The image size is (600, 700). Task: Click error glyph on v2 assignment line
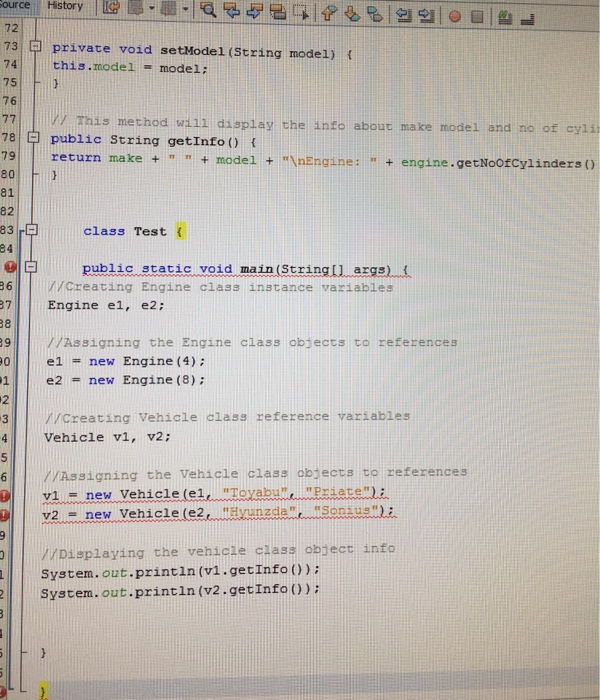(x=4, y=515)
